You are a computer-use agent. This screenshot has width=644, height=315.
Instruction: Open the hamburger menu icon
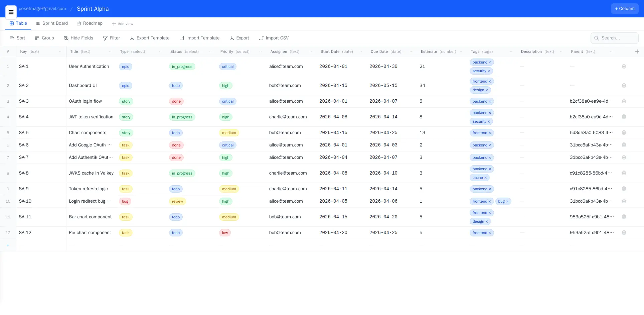(11, 12)
